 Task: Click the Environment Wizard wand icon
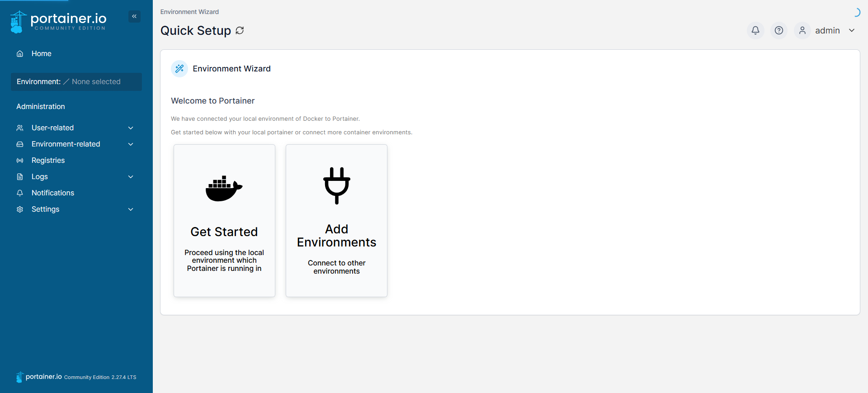(x=179, y=69)
